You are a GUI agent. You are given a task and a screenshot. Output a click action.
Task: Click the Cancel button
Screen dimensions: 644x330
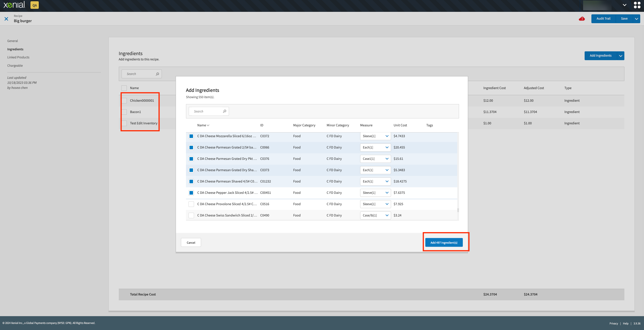point(191,243)
